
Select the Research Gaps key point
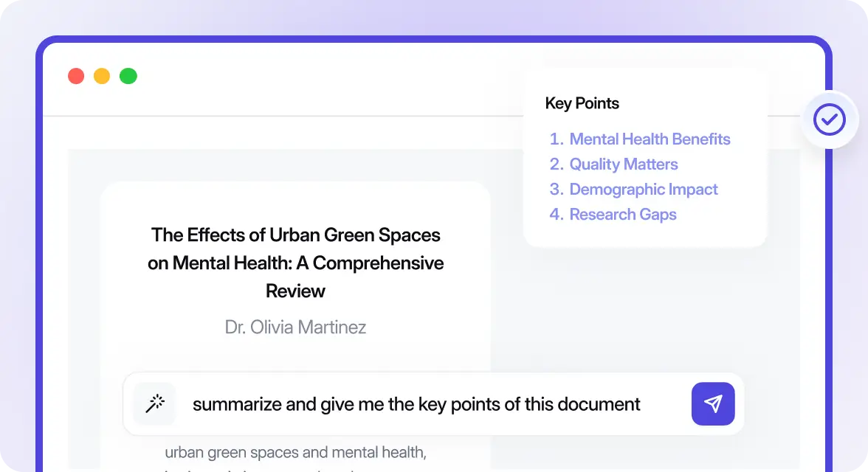click(x=622, y=215)
